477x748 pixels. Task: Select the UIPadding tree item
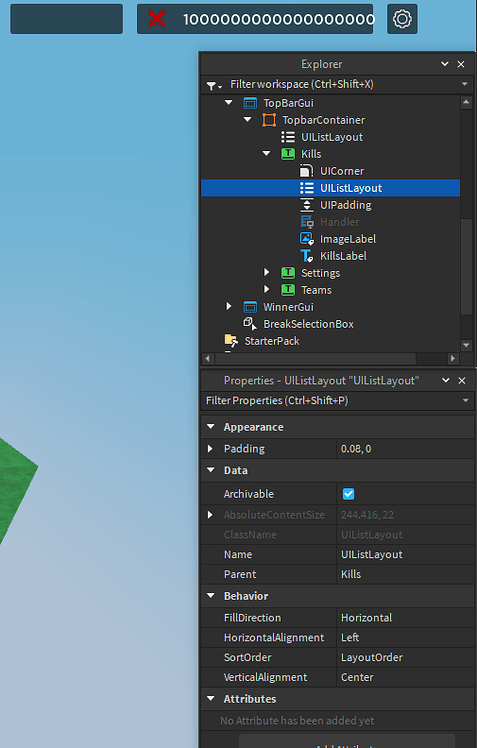point(345,205)
